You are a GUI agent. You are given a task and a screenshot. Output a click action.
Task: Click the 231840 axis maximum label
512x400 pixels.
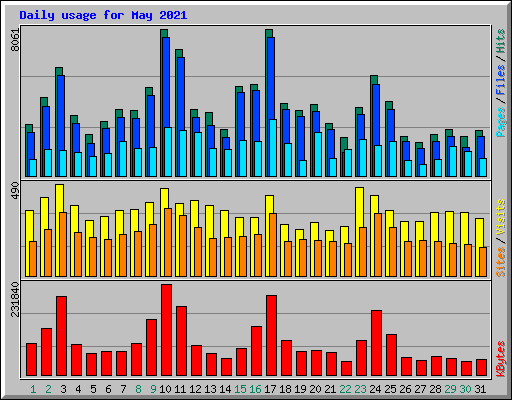15,299
